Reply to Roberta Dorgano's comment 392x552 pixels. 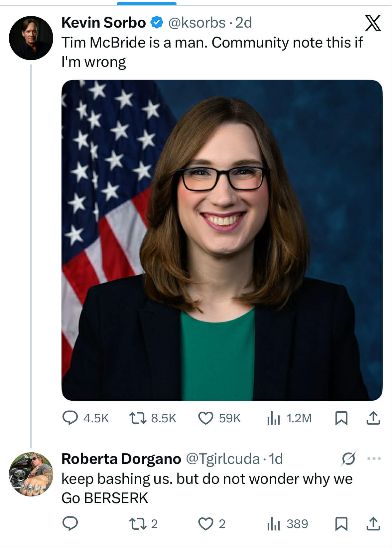70,524
